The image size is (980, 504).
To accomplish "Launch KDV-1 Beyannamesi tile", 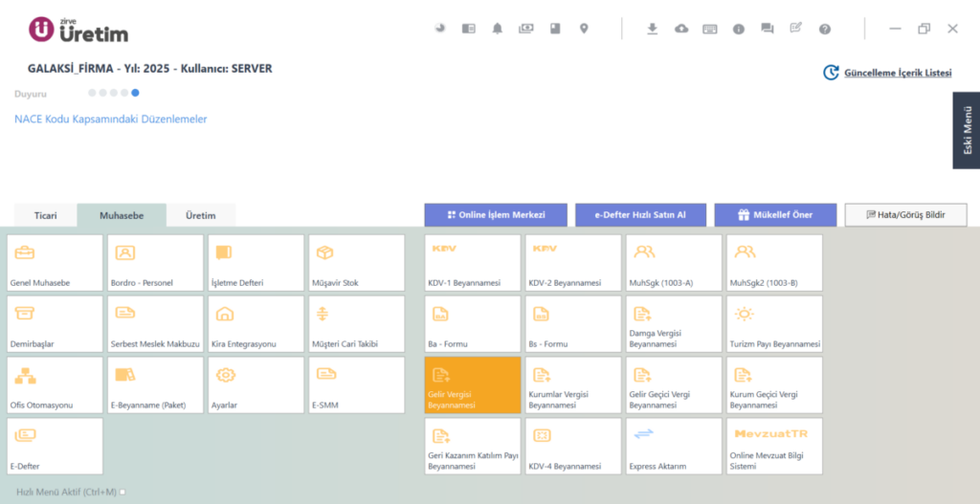I will (473, 263).
